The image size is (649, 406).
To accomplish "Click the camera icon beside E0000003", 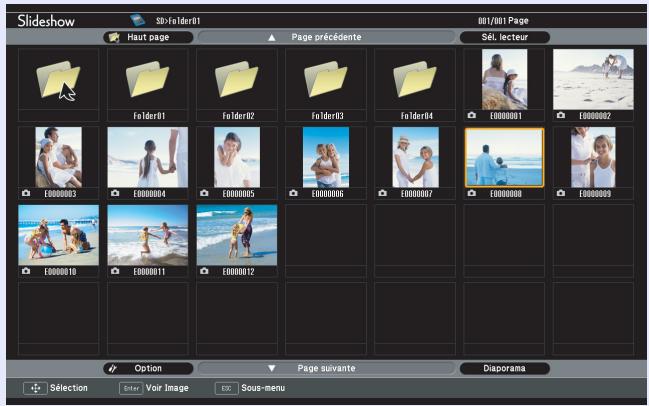I will pos(26,193).
